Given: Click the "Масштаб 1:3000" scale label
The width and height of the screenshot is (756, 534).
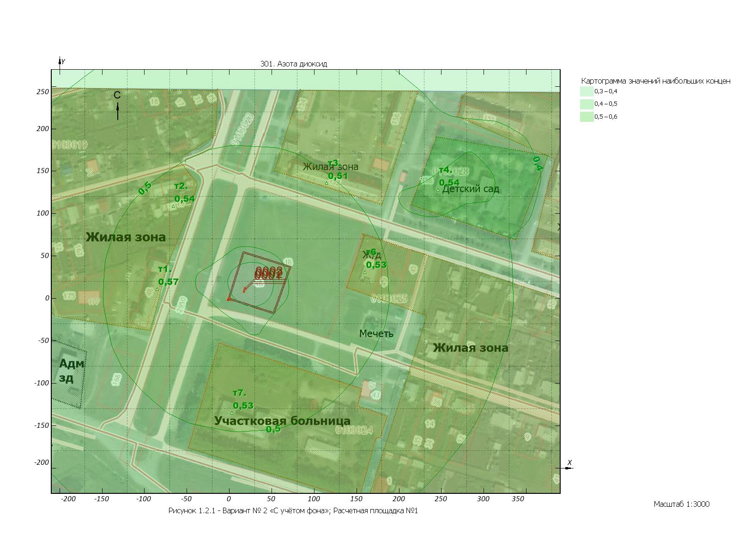Looking at the screenshot, I should pyautogui.click(x=681, y=504).
